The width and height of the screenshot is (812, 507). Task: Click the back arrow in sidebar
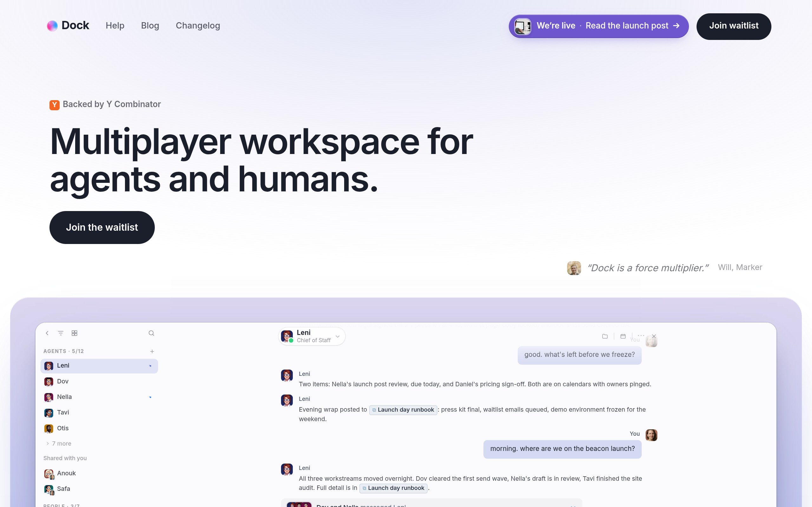47,333
